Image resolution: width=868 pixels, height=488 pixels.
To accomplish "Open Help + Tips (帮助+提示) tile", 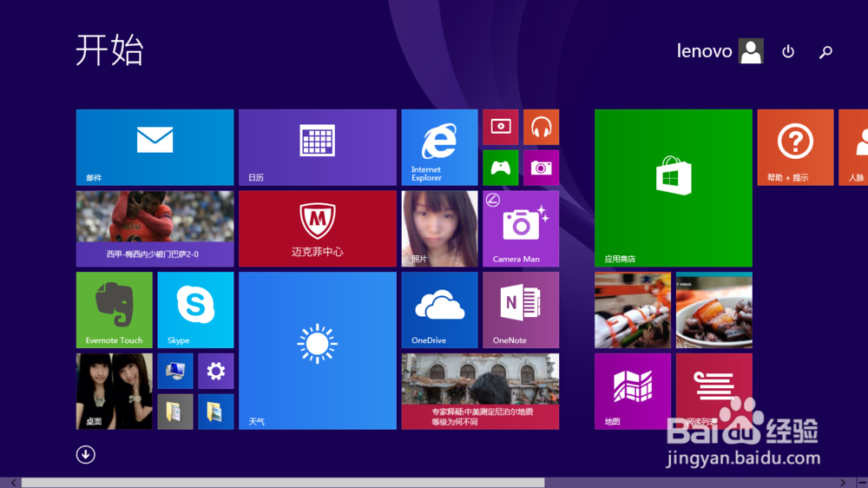I will (x=795, y=148).
